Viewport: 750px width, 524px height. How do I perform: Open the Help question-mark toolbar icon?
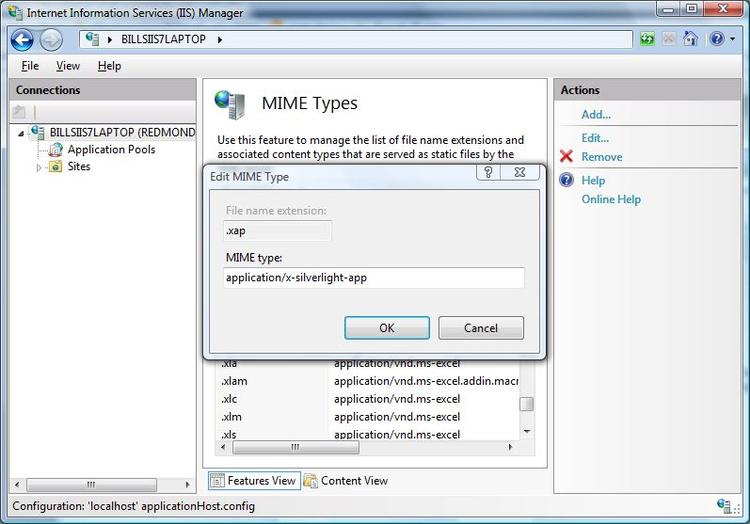coord(717,39)
